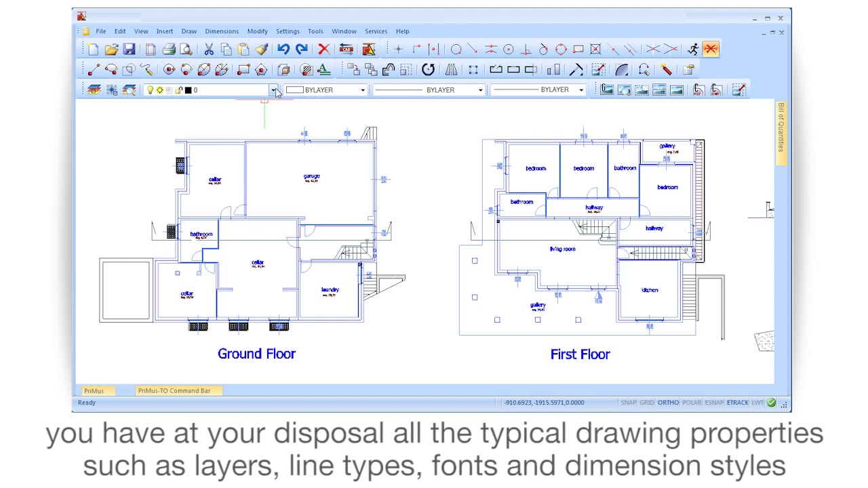Viewport: 868px width, 488px height.
Task: Open the BYLAYER color dropdown
Action: pyautogui.click(x=362, y=90)
